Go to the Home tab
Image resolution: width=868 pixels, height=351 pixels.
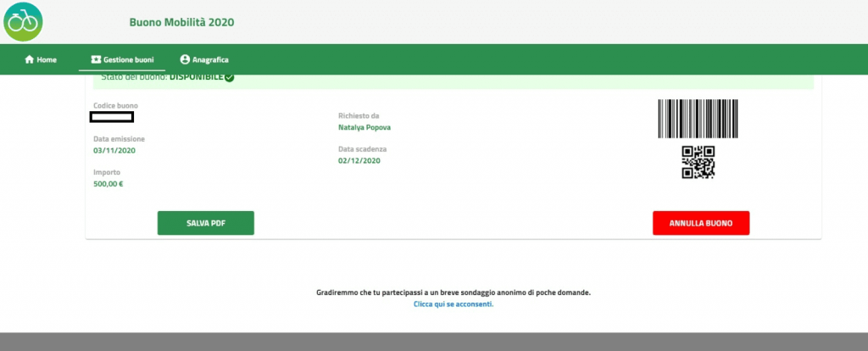41,60
